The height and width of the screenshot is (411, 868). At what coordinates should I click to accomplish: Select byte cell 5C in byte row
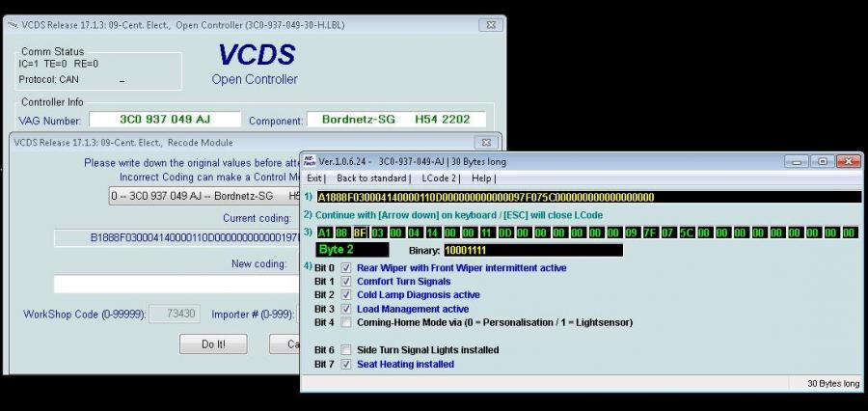(x=686, y=233)
